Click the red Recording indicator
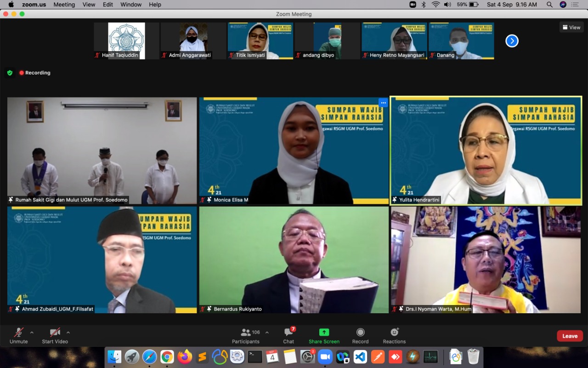This screenshot has width=588, height=368. [x=21, y=73]
